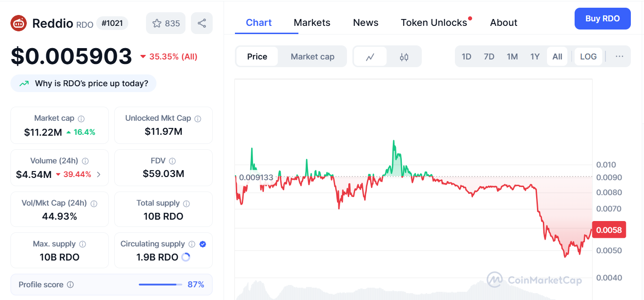
Task: Open the Chart tab
Action: 259,23
